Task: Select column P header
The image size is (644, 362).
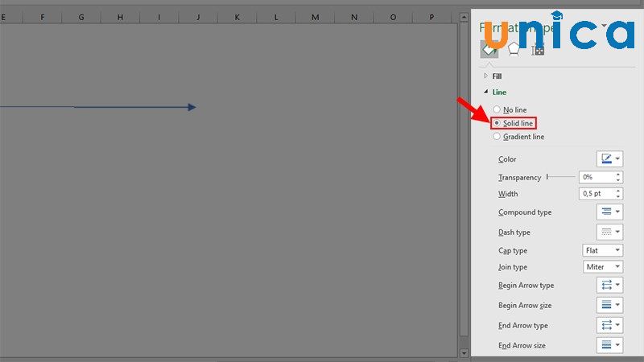Action: click(x=431, y=17)
